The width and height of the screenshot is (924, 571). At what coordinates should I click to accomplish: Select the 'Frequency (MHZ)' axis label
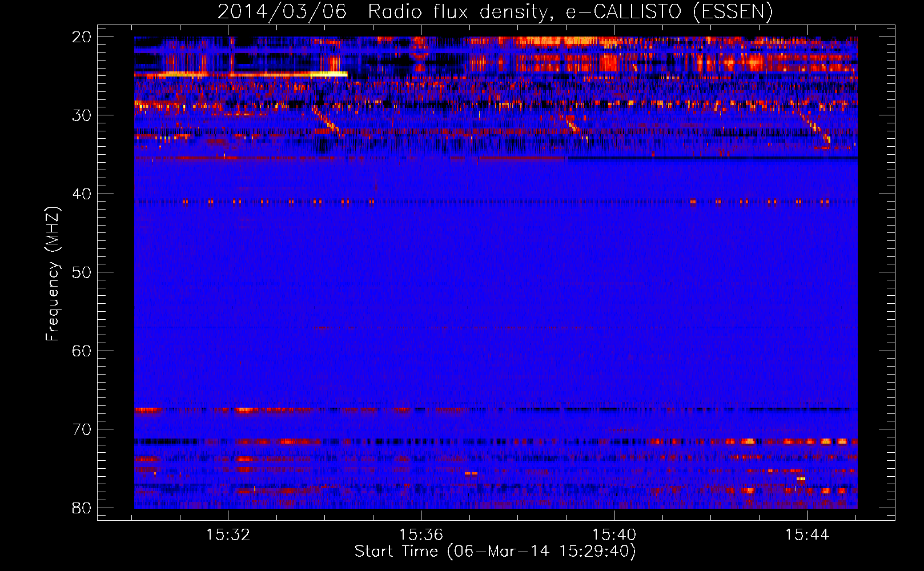point(53,274)
